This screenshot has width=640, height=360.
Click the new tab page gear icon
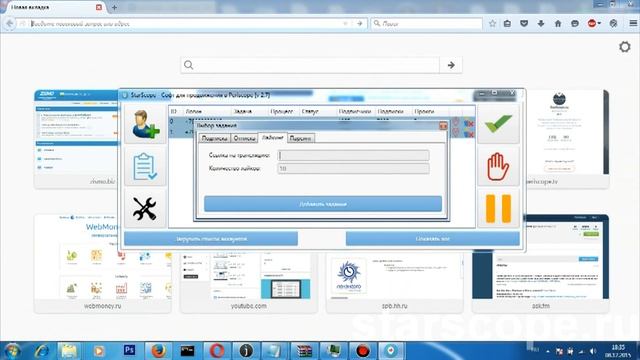pos(624,47)
